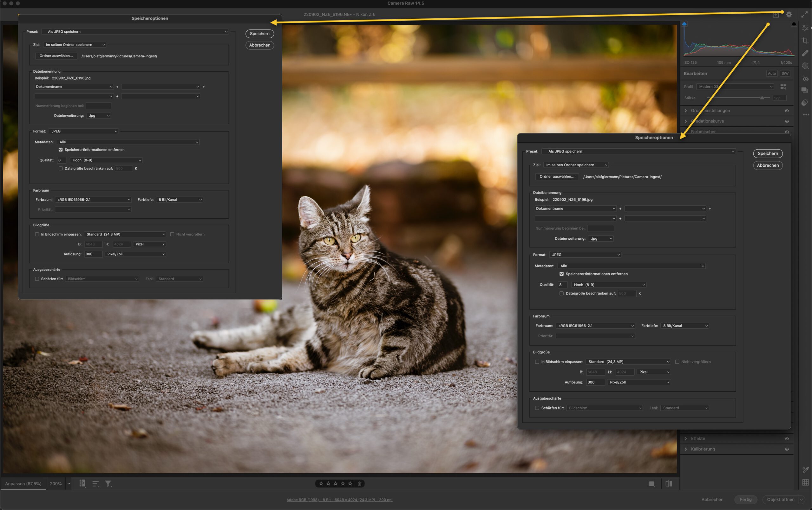Switch to Anpassen (67,5%) zoom tab
The width and height of the screenshot is (812, 510).
[23, 484]
